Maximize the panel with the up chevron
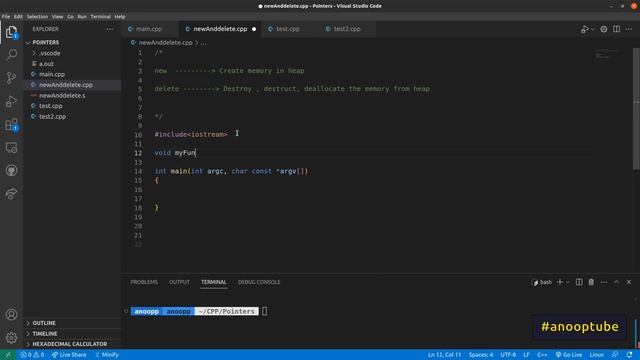The image size is (640, 360). click(x=616, y=282)
